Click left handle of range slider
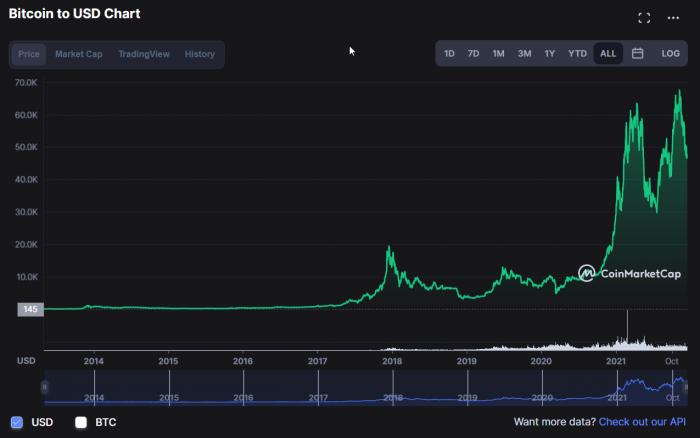 click(45, 386)
